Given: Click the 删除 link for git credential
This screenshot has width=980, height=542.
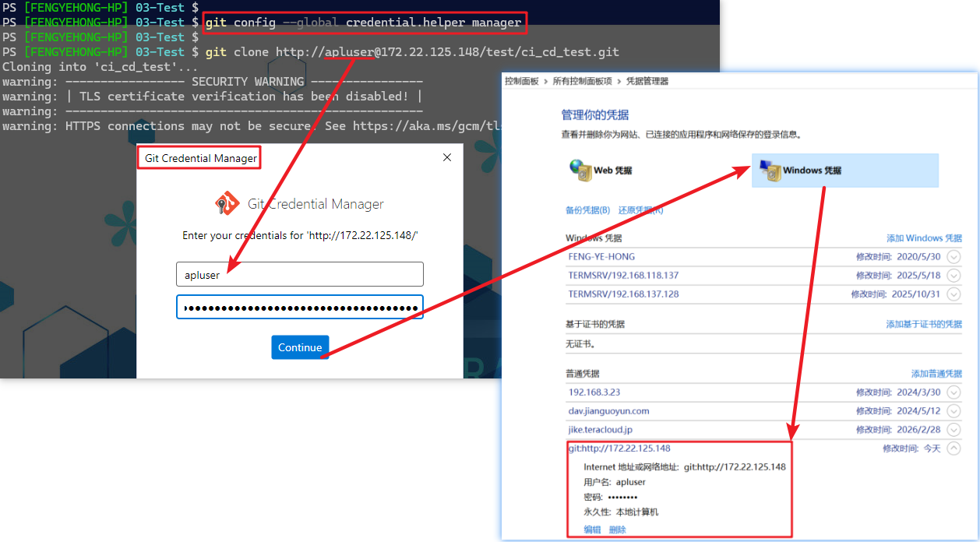Looking at the screenshot, I should point(618,530).
